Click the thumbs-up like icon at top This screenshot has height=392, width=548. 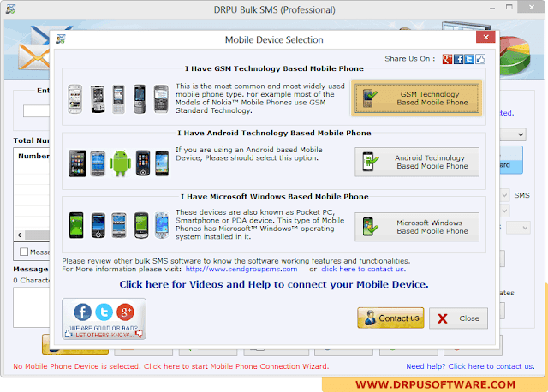(x=480, y=59)
